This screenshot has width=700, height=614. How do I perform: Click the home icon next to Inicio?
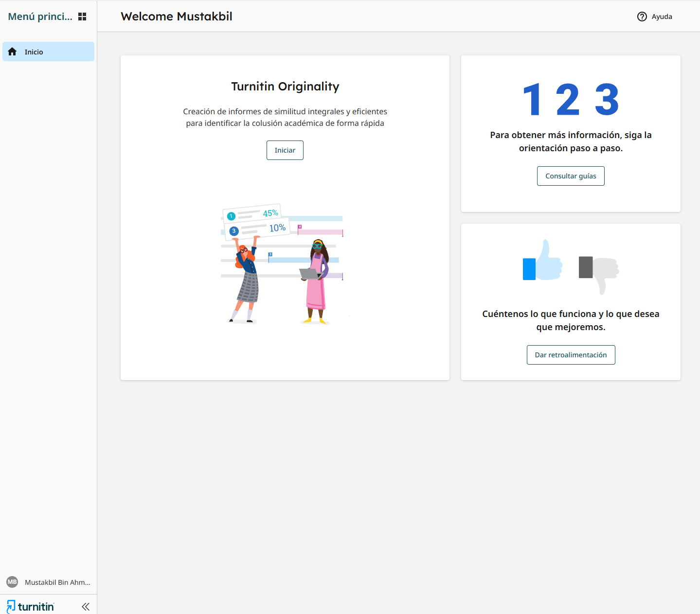(12, 52)
